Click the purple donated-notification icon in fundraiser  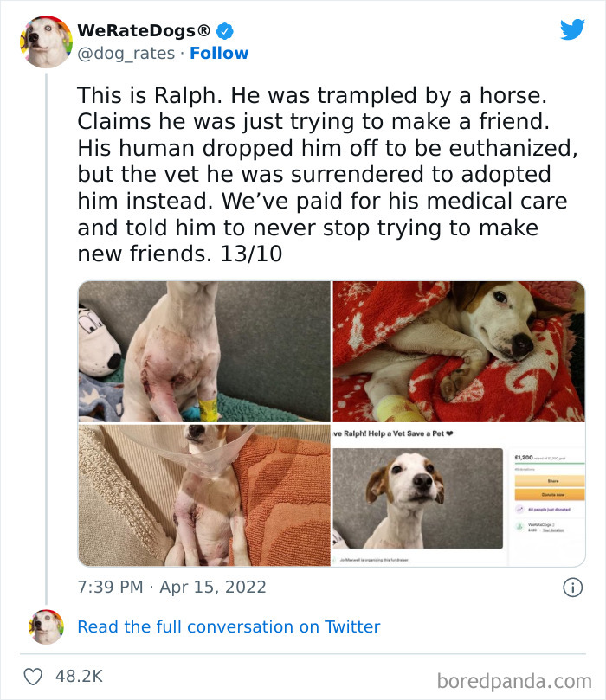519,510
